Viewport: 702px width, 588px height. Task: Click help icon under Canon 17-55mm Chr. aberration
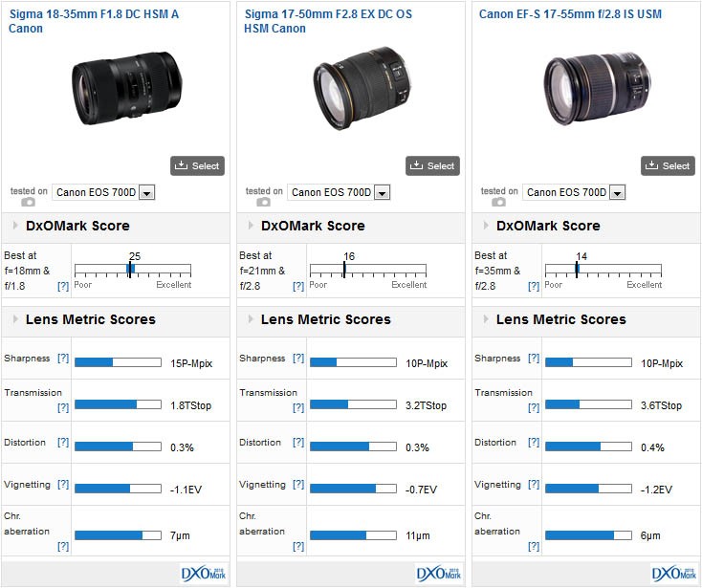point(534,546)
